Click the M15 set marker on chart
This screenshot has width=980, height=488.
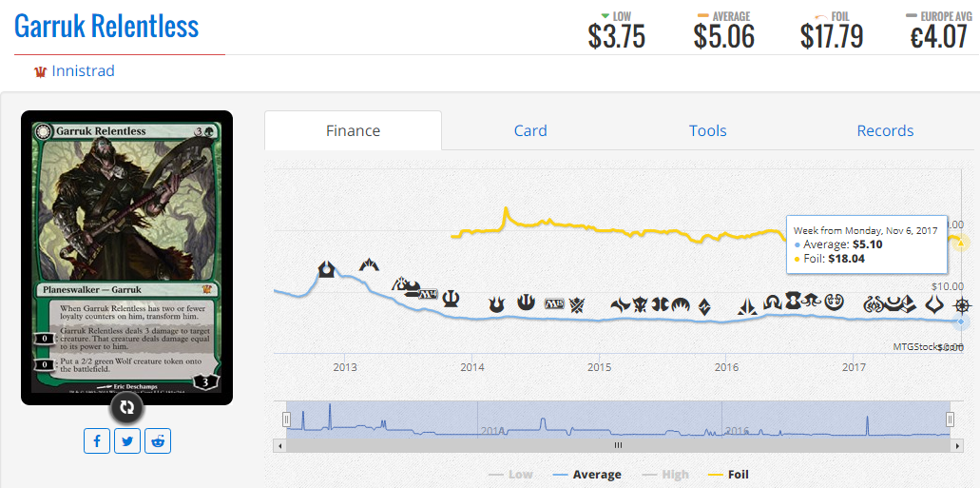coord(554,304)
